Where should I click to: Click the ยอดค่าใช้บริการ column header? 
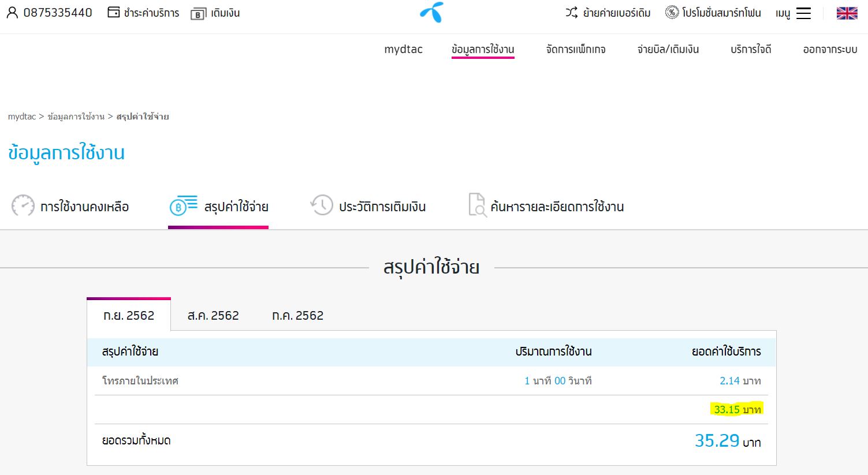727,351
